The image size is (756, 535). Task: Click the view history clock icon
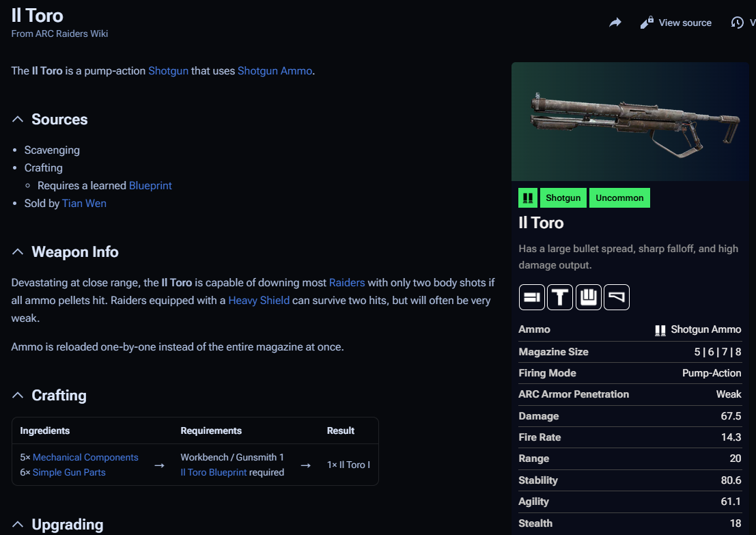point(738,23)
